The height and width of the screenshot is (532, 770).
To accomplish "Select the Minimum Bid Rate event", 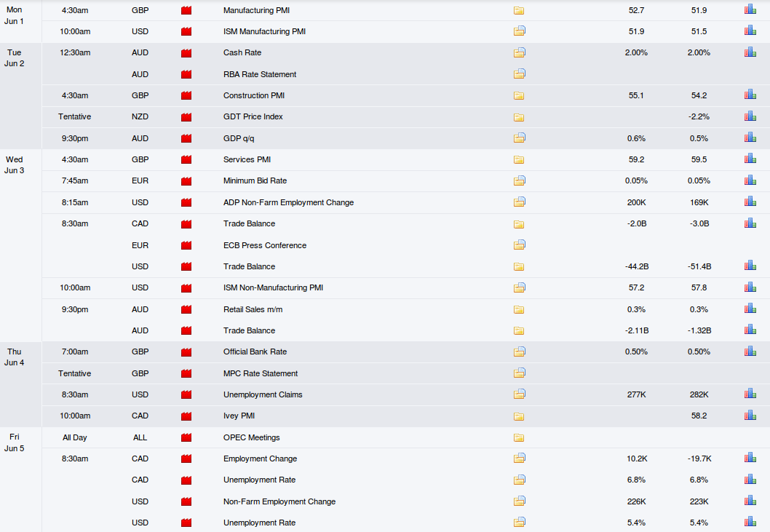I will (255, 180).
